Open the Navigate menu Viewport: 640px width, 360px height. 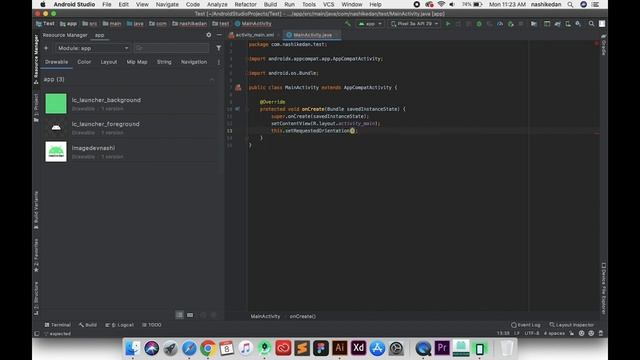point(167,4)
